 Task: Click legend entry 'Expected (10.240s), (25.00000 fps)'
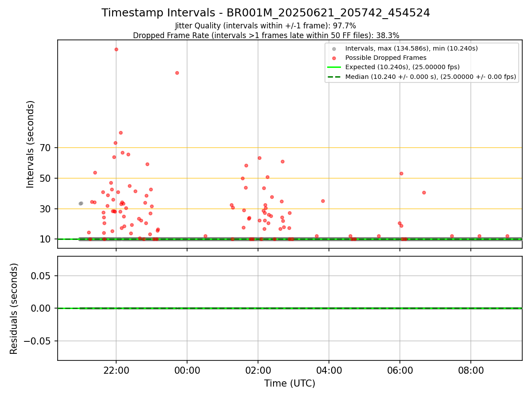[x=402, y=67]
